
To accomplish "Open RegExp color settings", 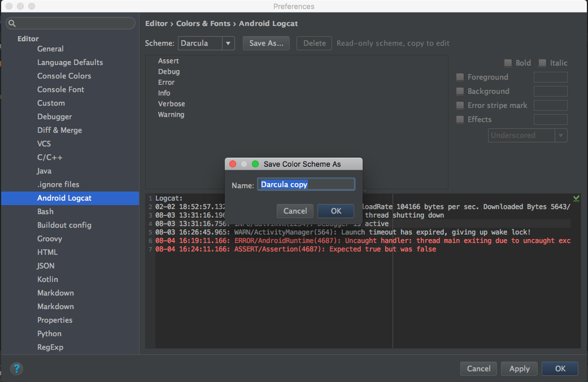I will pyautogui.click(x=50, y=347).
